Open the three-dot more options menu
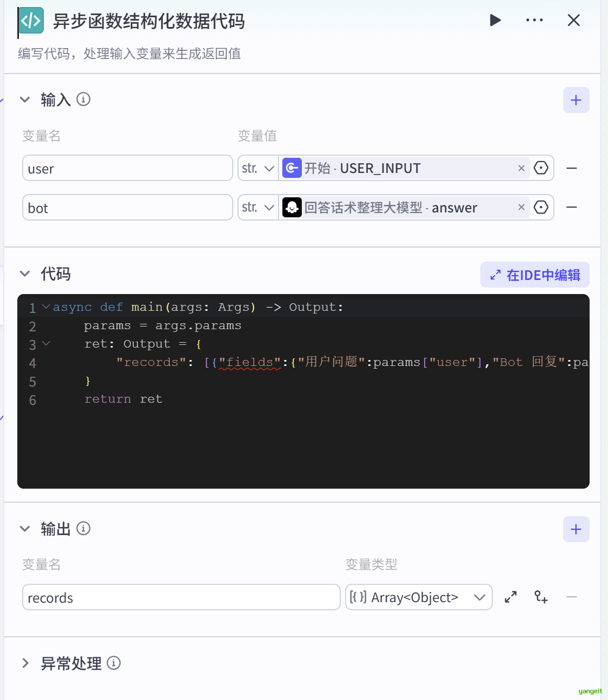The height and width of the screenshot is (700, 608). pos(534,21)
